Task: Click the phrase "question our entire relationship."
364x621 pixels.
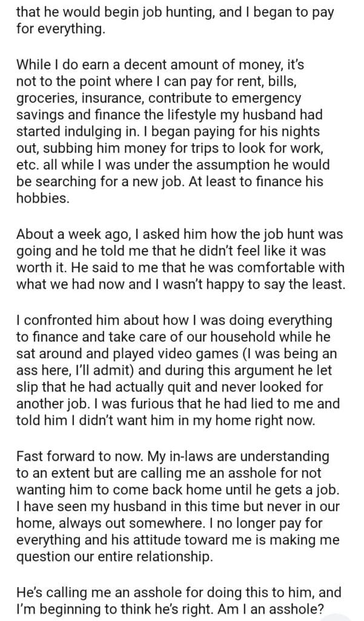Action: 112,555
